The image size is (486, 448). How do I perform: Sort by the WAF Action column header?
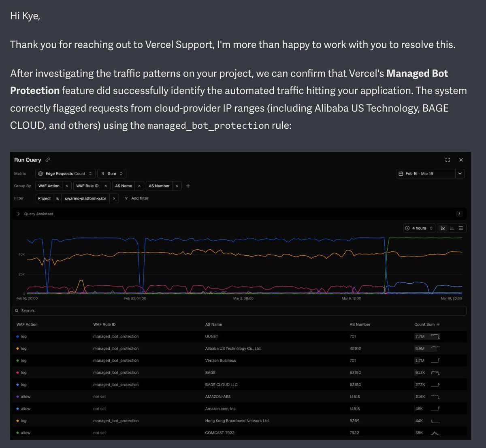pyautogui.click(x=27, y=325)
